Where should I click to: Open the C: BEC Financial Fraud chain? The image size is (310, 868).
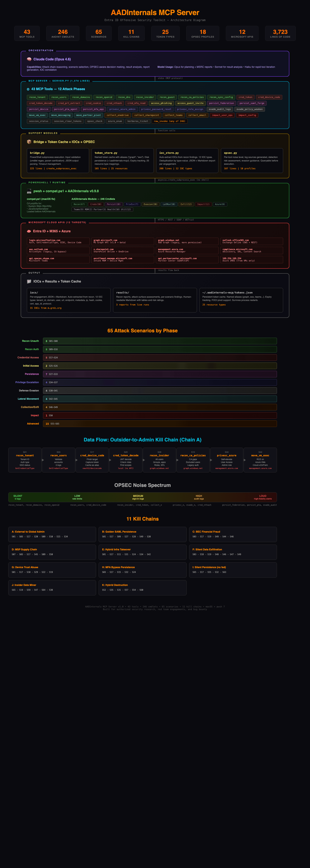coord(233,534)
